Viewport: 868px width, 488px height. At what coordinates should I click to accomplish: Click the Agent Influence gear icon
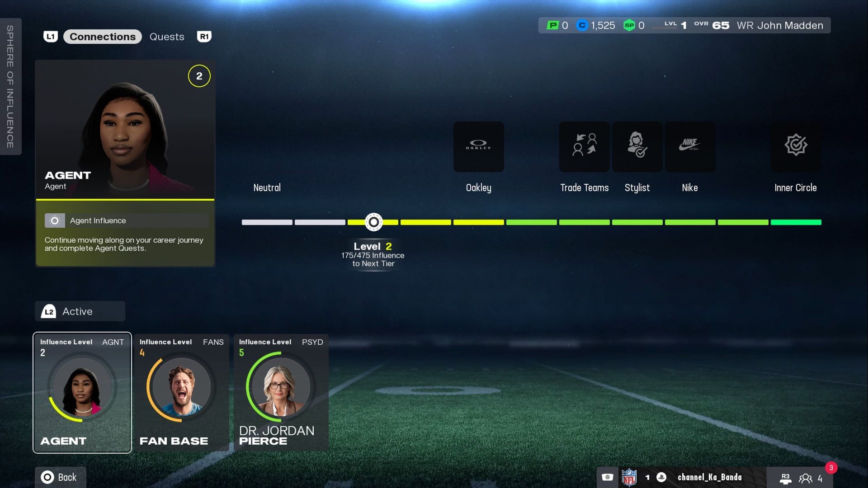click(x=55, y=221)
